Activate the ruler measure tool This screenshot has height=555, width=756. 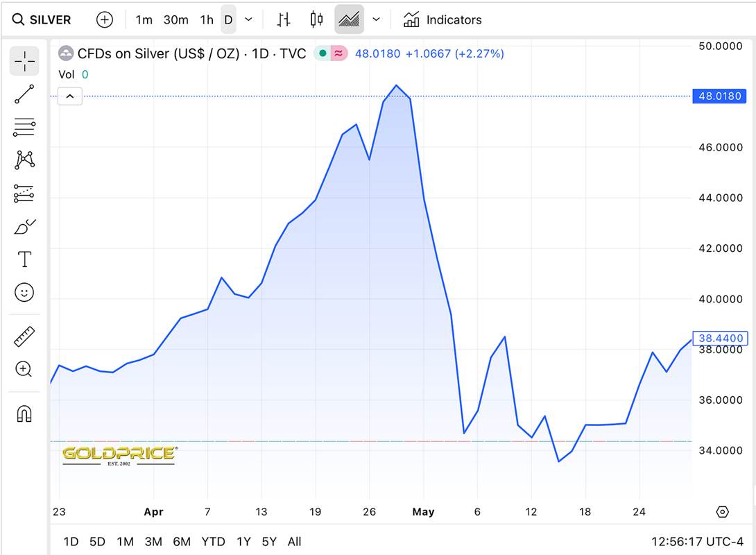(24, 336)
